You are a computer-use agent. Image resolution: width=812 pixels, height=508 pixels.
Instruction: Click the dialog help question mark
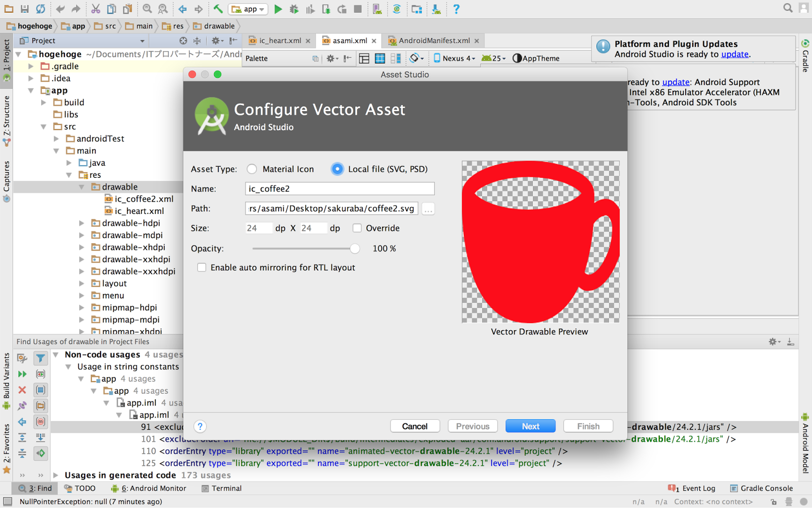click(x=200, y=426)
